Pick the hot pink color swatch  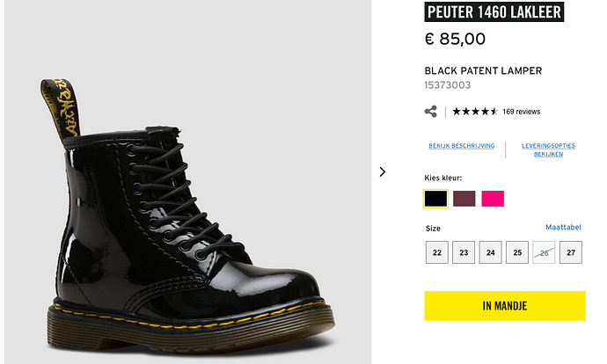(493, 199)
